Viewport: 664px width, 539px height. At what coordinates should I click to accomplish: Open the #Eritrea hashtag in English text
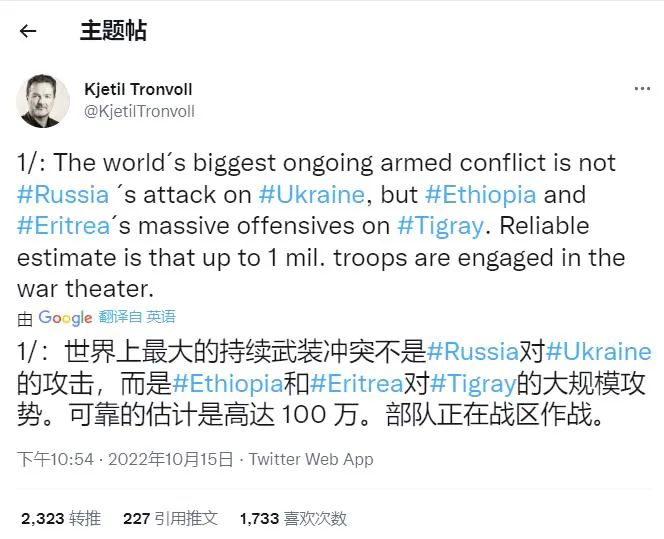pyautogui.click(x=64, y=226)
